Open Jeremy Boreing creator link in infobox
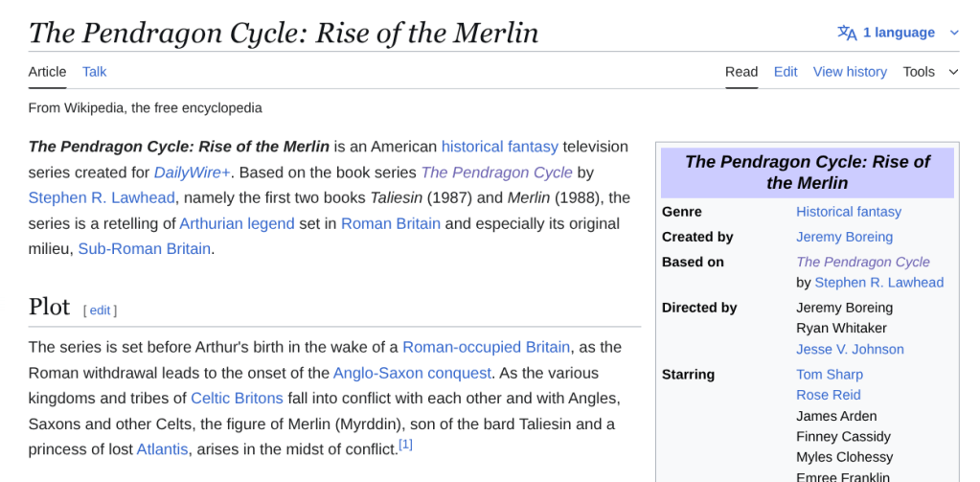 tap(844, 237)
